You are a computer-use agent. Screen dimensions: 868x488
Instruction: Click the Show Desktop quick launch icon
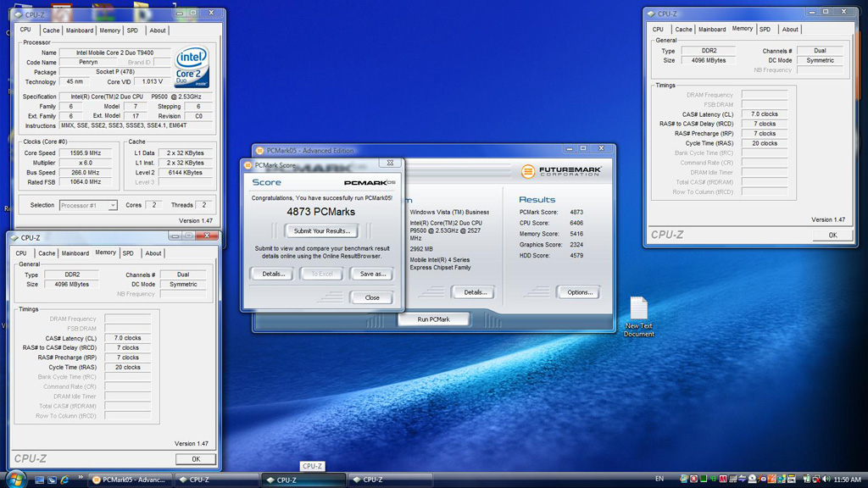39,480
